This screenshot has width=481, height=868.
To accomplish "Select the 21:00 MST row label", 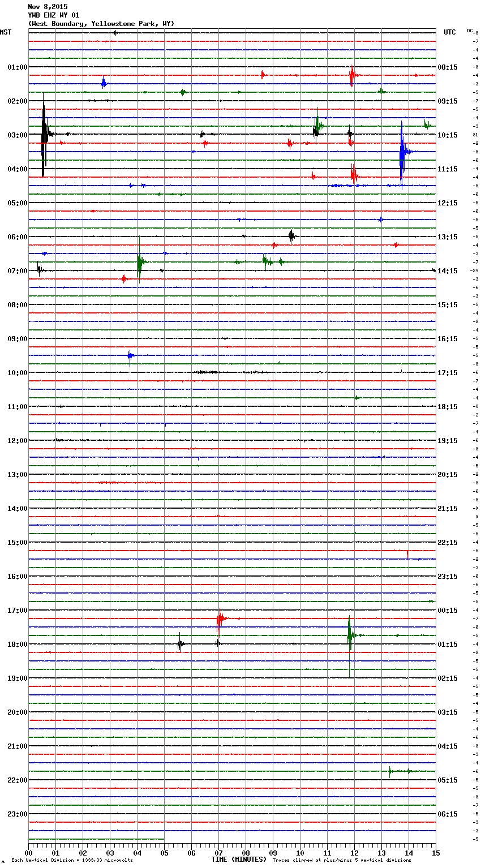I will click(x=17, y=746).
